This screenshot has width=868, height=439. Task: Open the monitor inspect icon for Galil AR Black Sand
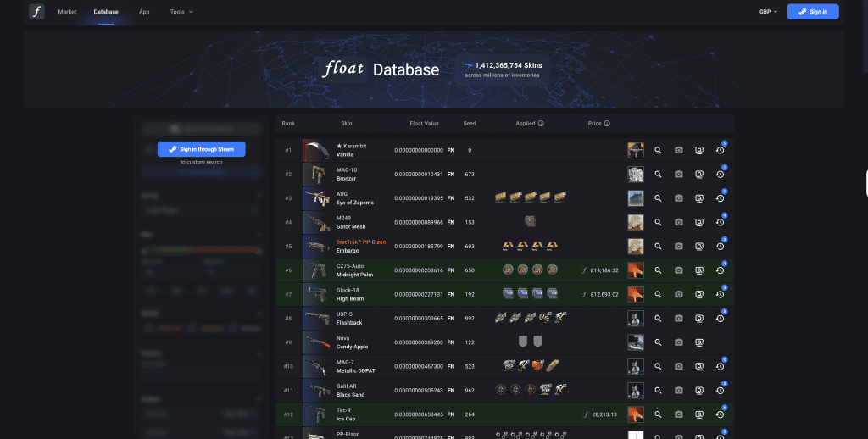tap(699, 391)
